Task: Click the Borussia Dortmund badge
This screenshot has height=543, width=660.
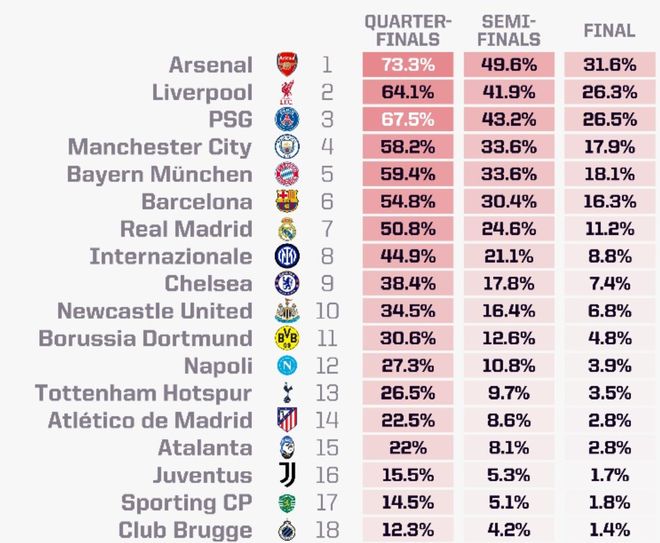Action: (x=287, y=338)
